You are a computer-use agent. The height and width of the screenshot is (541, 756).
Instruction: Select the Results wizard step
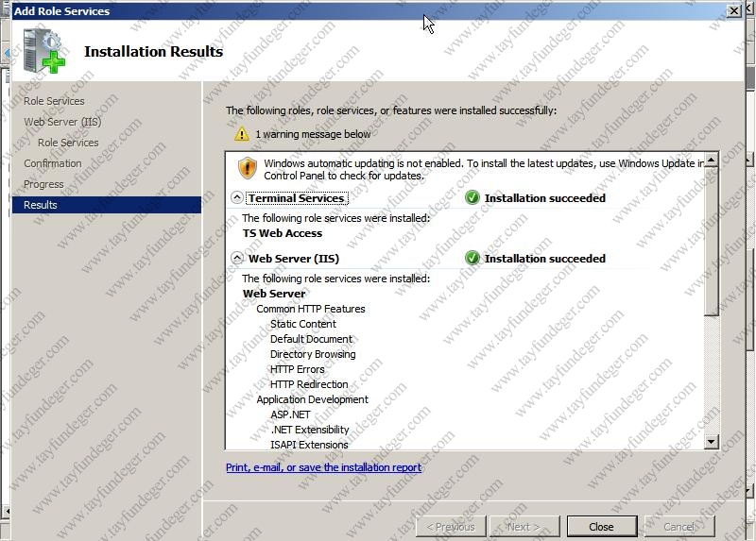click(x=107, y=205)
